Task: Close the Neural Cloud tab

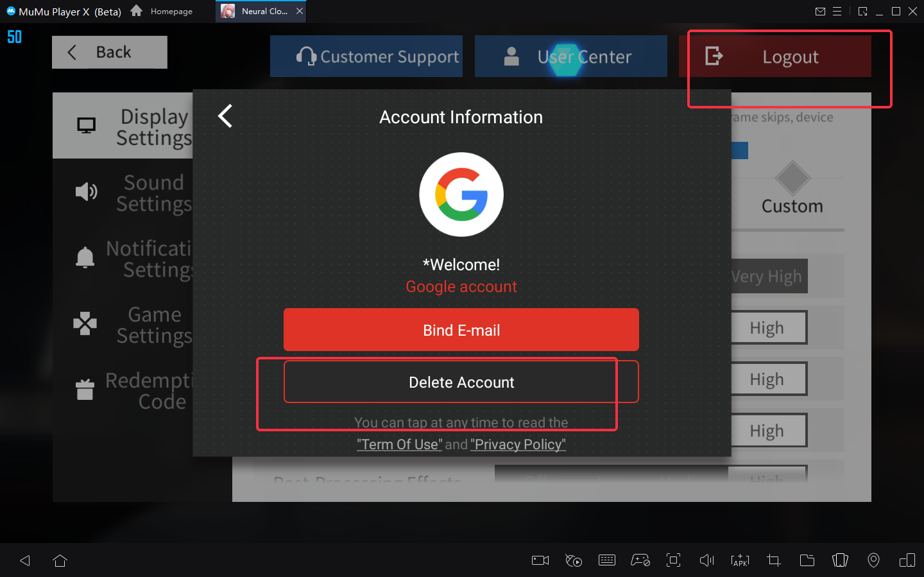Action: (300, 11)
